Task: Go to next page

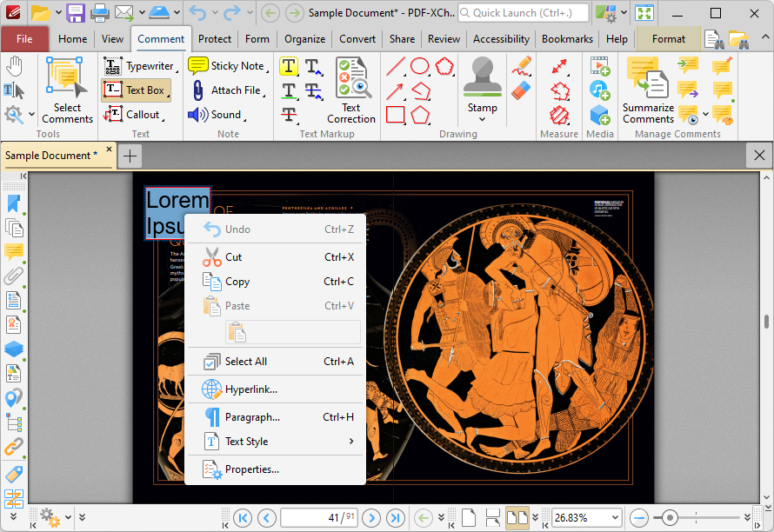Action: pos(371,518)
